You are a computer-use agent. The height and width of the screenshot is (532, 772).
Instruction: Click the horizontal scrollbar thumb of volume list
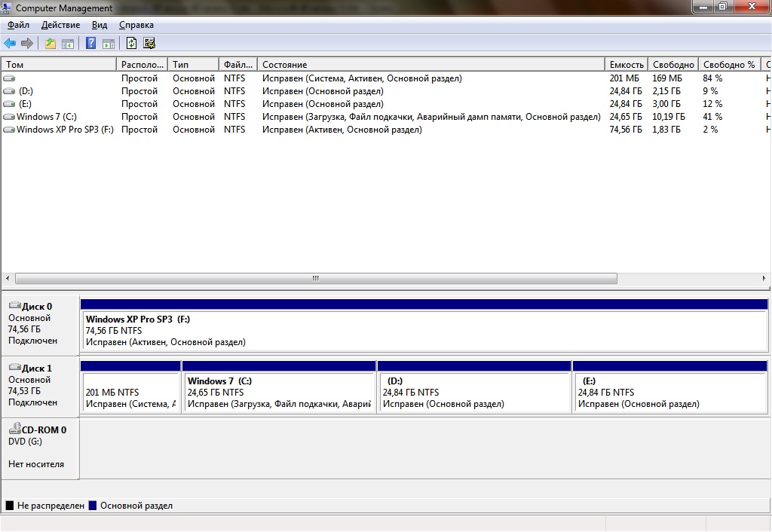coord(316,279)
